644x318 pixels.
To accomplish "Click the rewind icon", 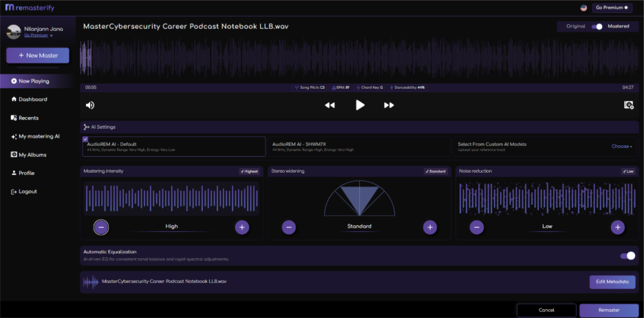I will tap(330, 105).
